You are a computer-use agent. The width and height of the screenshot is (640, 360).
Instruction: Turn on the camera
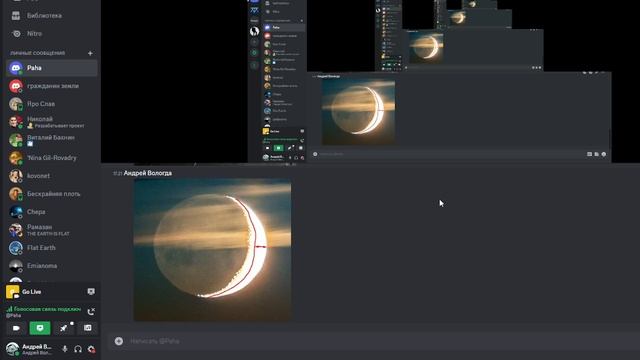pos(16,328)
